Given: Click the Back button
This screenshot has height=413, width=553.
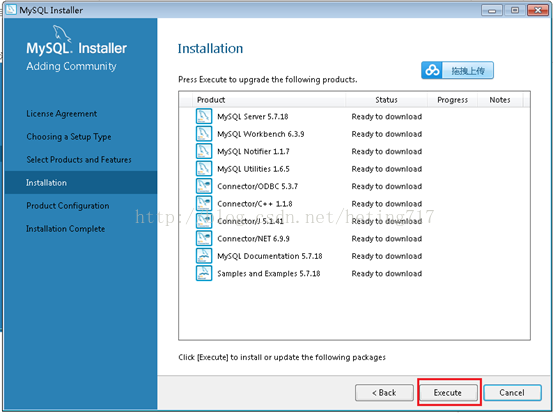Looking at the screenshot, I should click(384, 393).
